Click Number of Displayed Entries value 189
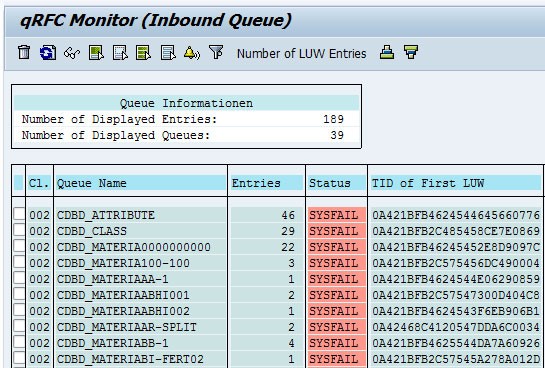 click(333, 119)
